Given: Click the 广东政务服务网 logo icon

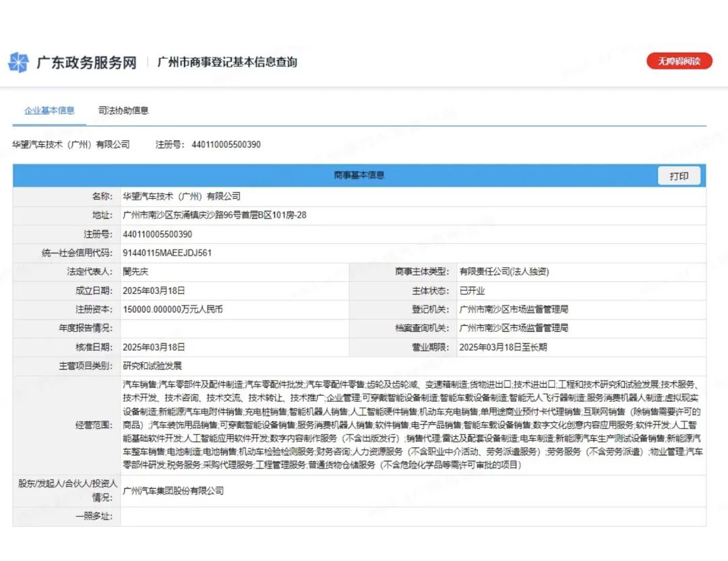Looking at the screenshot, I should pos(19,62).
